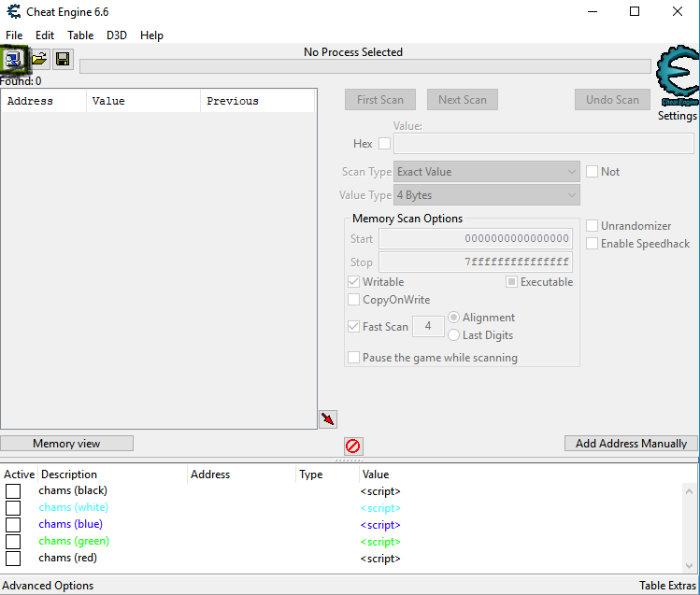Activate the chams (red) script checkbox
This screenshot has width=700, height=595.
[x=13, y=559]
